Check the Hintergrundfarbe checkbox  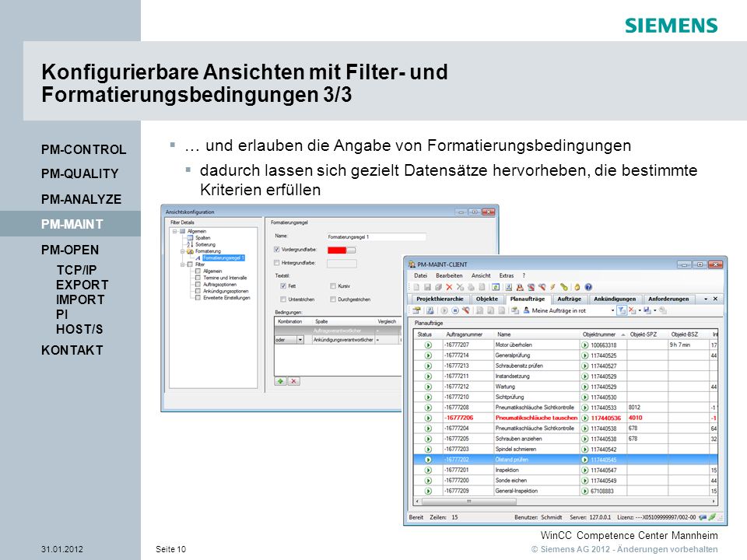coord(277,263)
